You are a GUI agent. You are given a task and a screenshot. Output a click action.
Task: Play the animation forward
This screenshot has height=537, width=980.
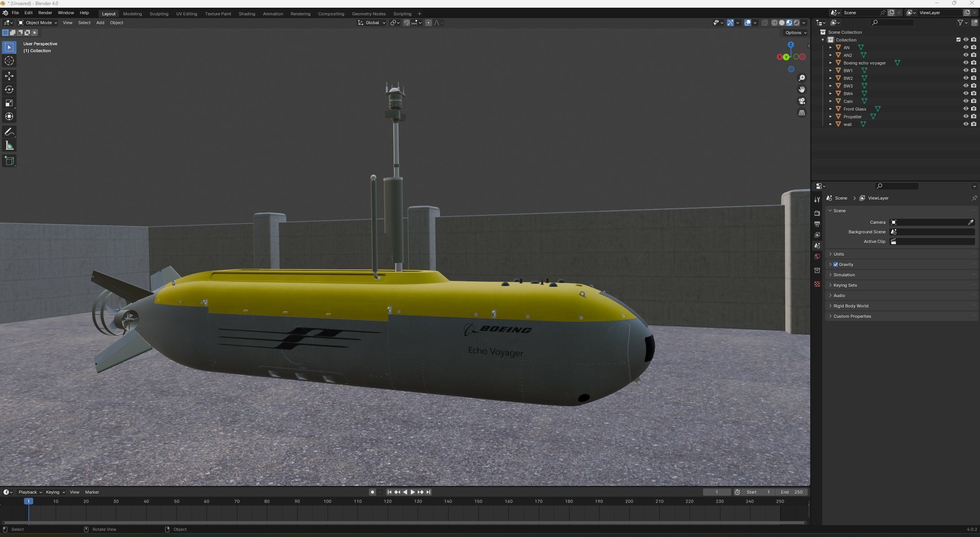412,492
